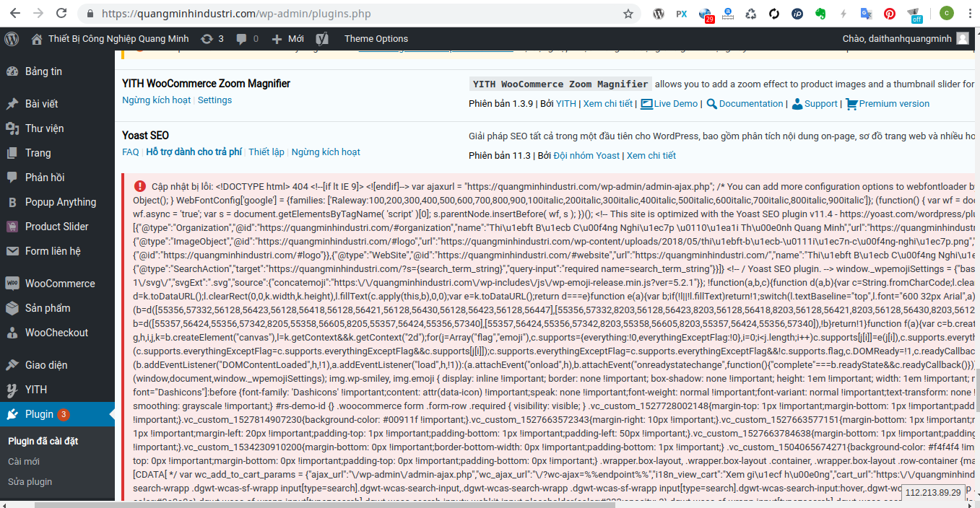Deactivate Yoast SEO via Ngừng kích hoạt
This screenshot has width=980, height=508.
tap(326, 152)
